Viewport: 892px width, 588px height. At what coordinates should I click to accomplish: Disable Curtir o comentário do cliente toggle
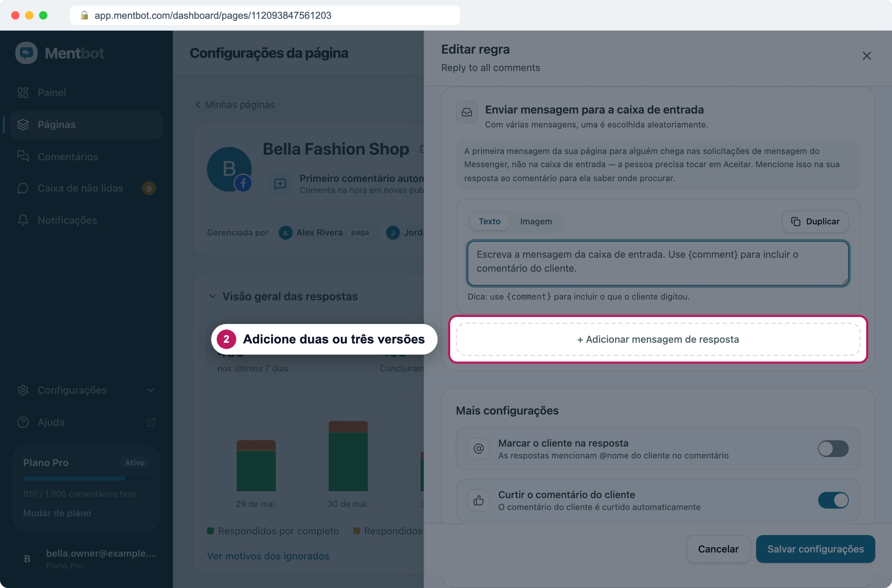pos(833,500)
